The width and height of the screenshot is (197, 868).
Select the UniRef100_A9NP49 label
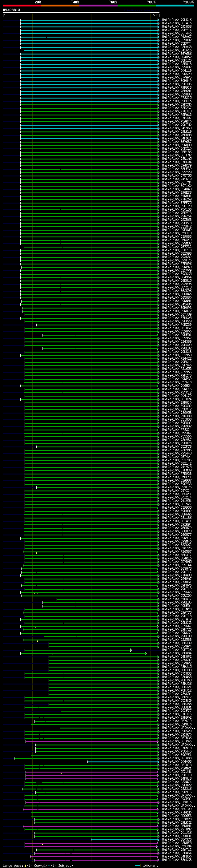point(176,267)
